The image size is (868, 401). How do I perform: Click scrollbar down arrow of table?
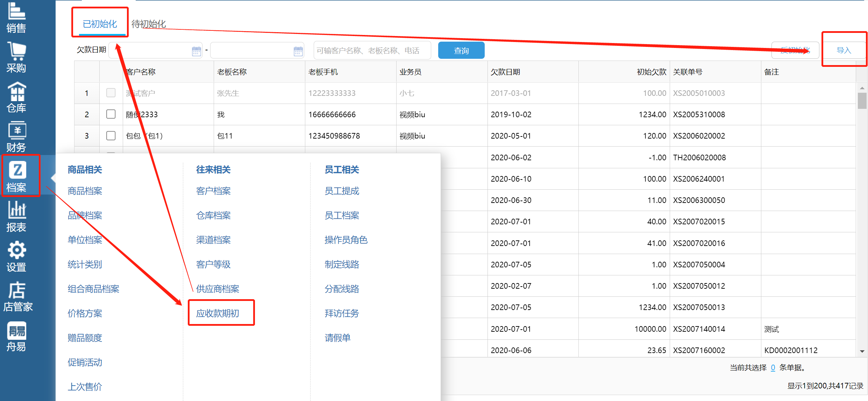[x=862, y=351]
